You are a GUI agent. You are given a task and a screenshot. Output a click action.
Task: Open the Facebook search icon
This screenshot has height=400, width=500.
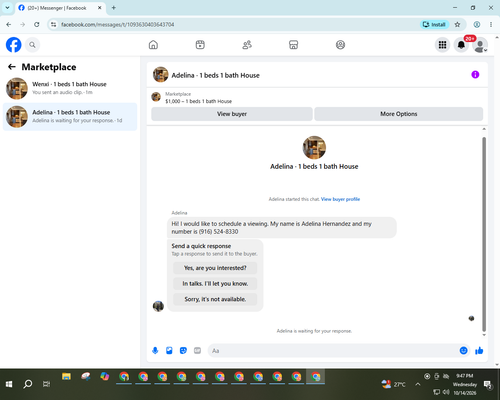tap(32, 45)
